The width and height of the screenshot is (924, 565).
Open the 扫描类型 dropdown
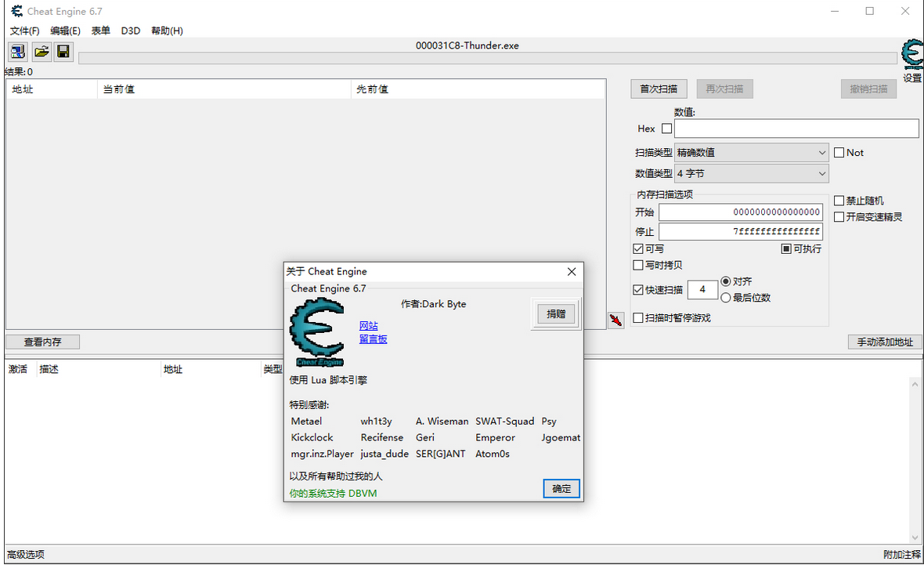point(752,153)
